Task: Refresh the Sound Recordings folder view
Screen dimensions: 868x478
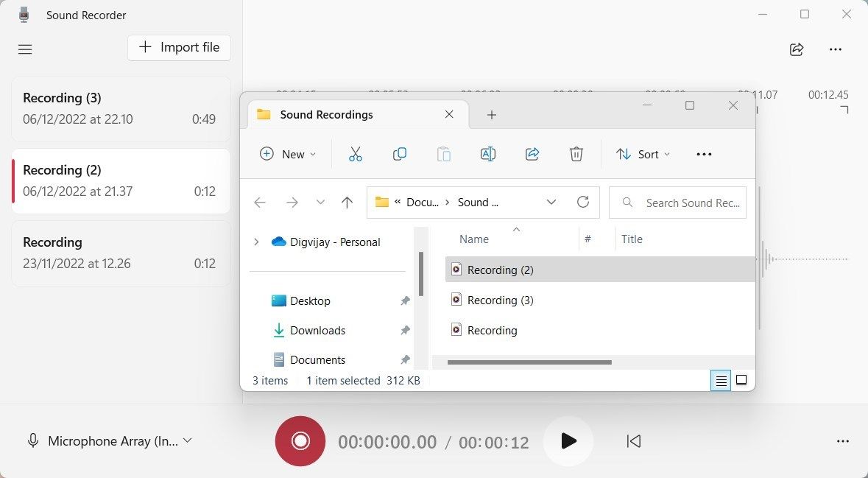Action: pos(583,202)
